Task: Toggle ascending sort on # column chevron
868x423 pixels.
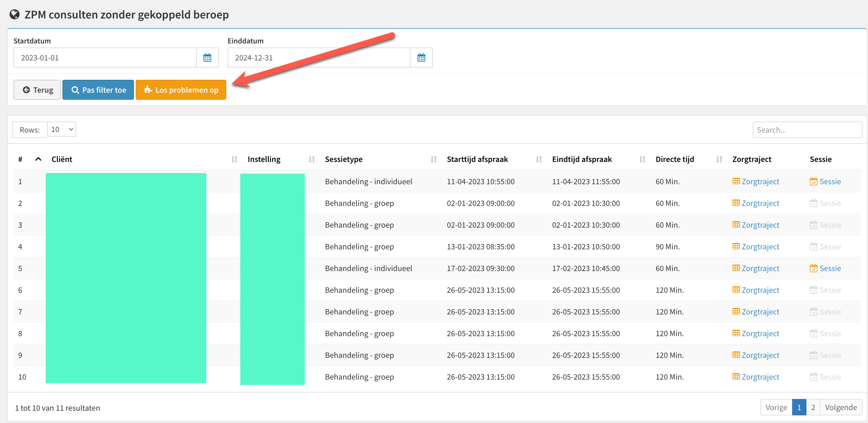Action: pos(38,159)
